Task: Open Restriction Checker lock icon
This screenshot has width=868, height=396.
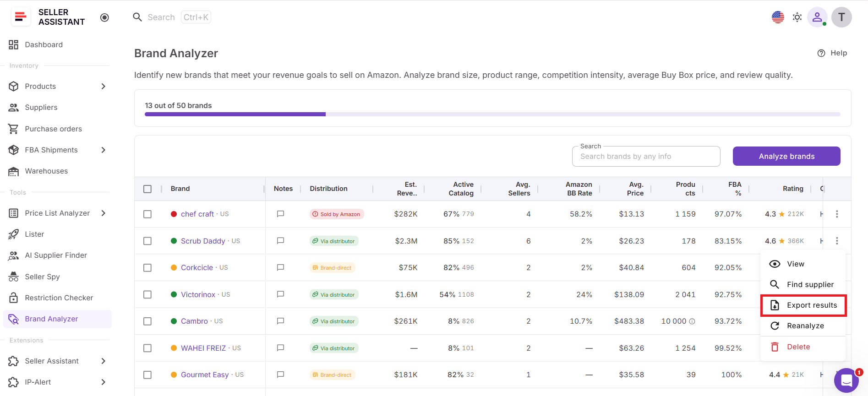Action: (14, 298)
